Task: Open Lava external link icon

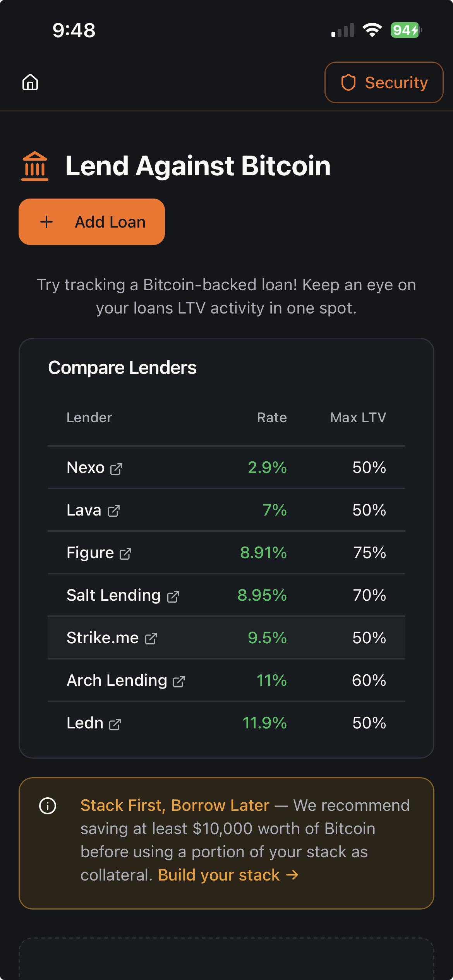Action: coord(114,511)
